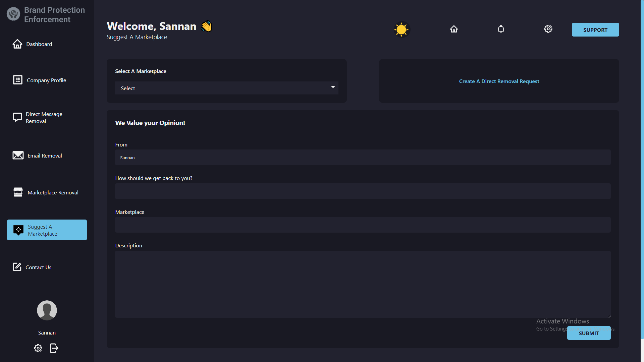
Task: Click the Brand Protection Enforcement logo
Action: click(13, 14)
